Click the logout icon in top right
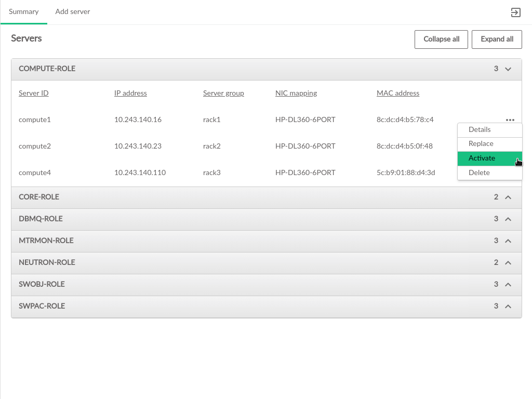The image size is (532, 399). [515, 12]
